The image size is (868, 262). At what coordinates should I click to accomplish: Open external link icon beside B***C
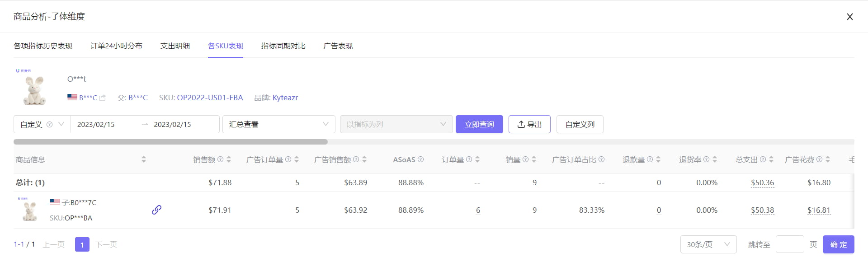[103, 98]
